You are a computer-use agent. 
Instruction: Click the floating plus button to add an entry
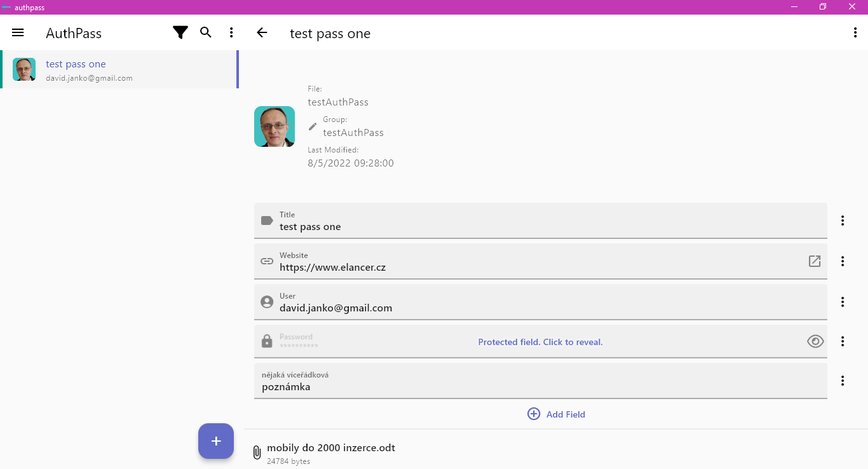click(216, 441)
